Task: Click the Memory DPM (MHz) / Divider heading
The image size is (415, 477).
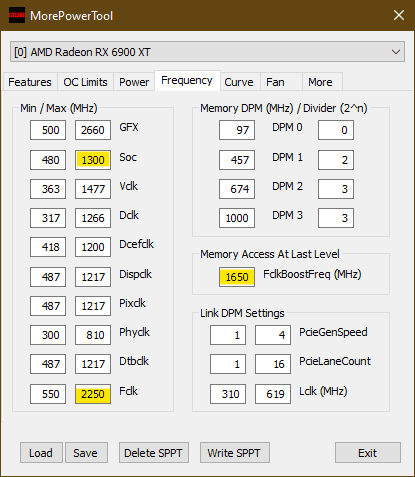Action: click(x=284, y=108)
